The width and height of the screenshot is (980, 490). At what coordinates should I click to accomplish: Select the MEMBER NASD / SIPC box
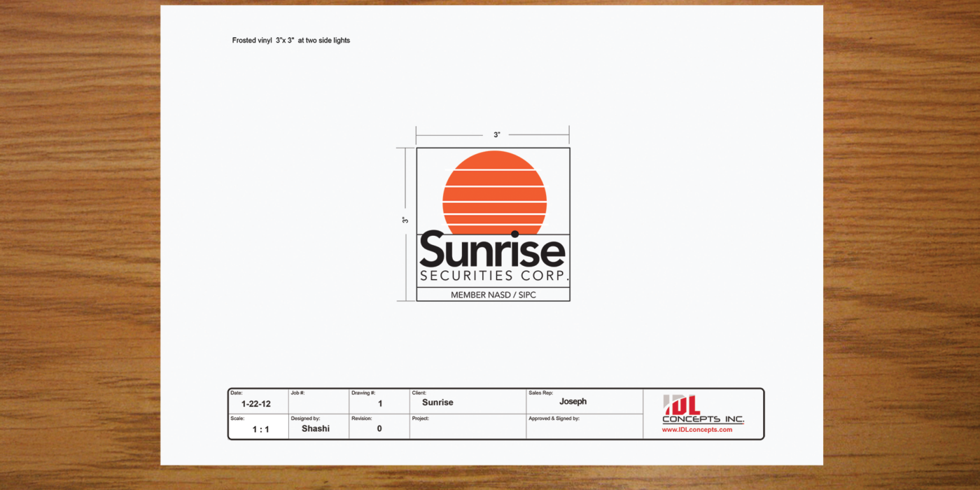click(x=493, y=295)
